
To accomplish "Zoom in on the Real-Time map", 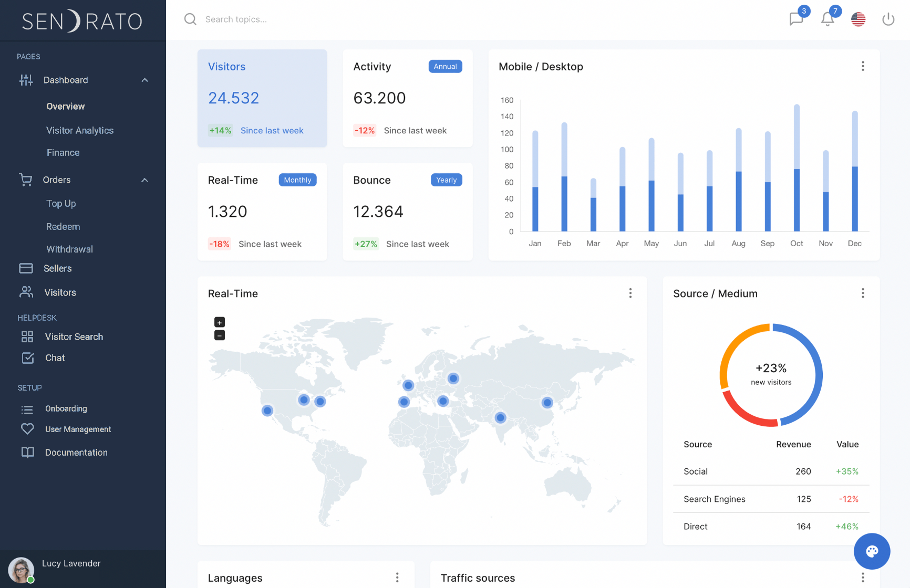I will pyautogui.click(x=220, y=322).
